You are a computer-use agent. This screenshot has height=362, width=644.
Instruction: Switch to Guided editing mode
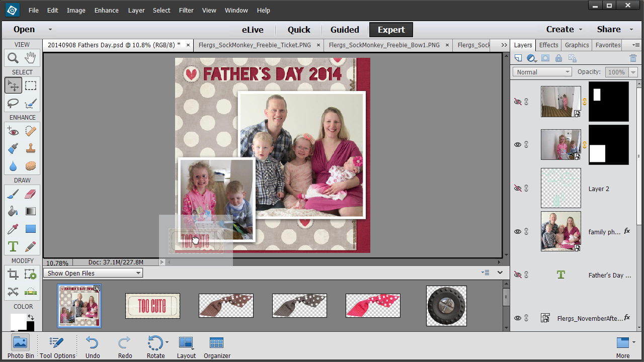(x=345, y=30)
